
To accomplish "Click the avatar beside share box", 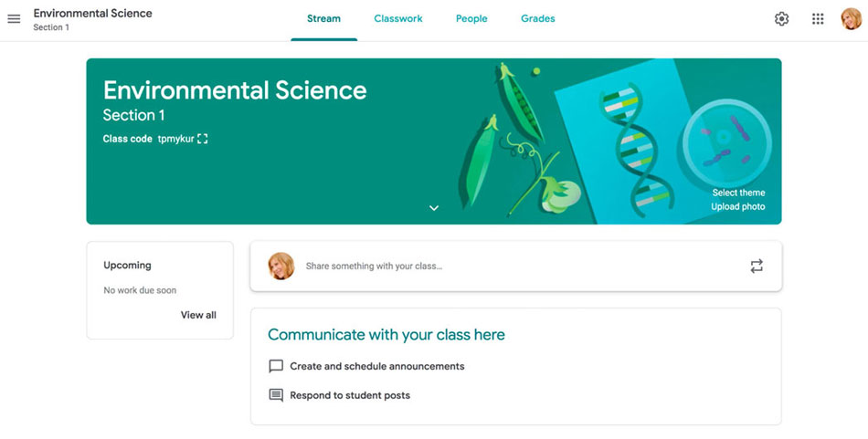I will click(x=281, y=267).
